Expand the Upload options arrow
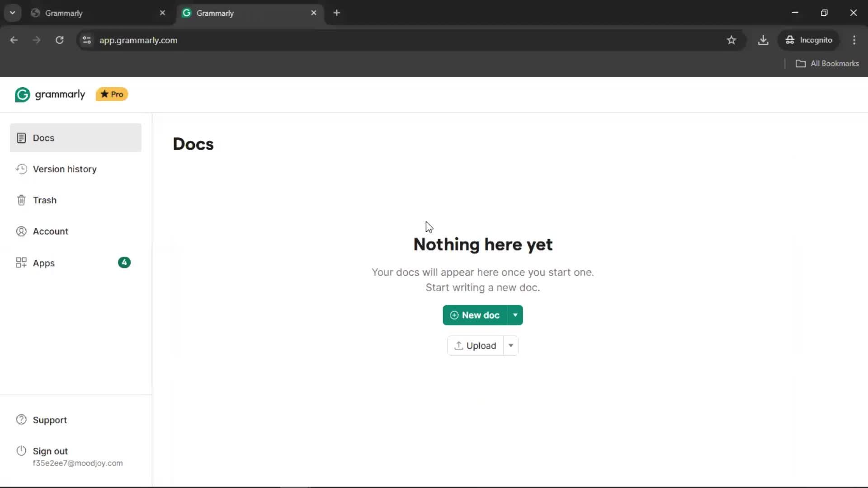This screenshot has width=868, height=488. (x=511, y=346)
